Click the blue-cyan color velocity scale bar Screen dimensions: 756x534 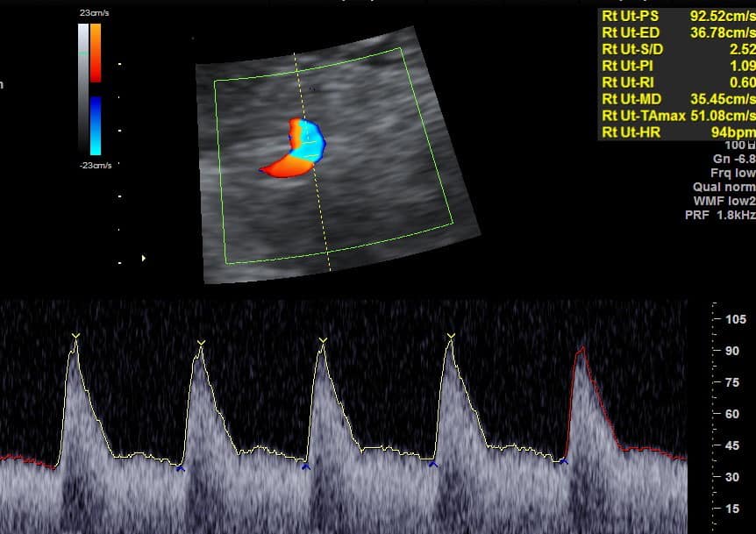(95, 125)
